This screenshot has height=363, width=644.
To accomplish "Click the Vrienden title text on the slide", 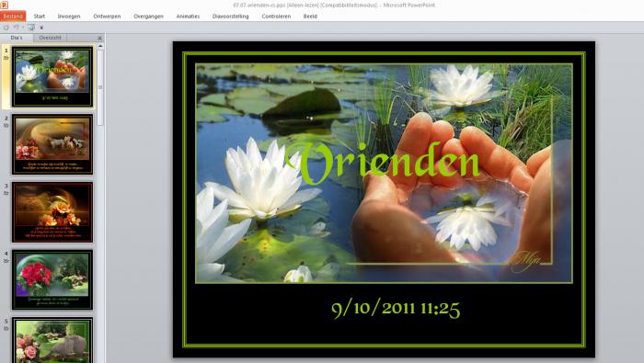I will pos(382,164).
